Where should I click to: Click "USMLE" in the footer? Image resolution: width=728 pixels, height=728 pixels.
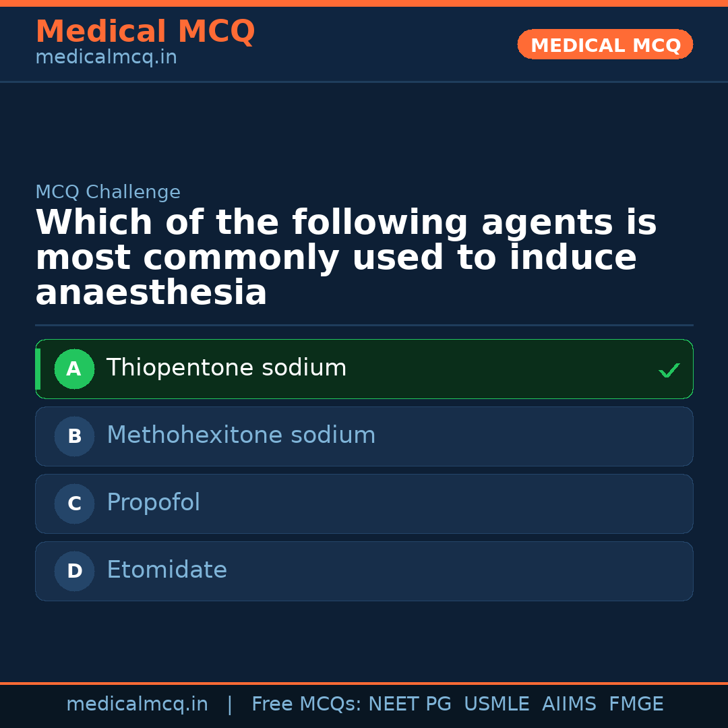[497, 704]
